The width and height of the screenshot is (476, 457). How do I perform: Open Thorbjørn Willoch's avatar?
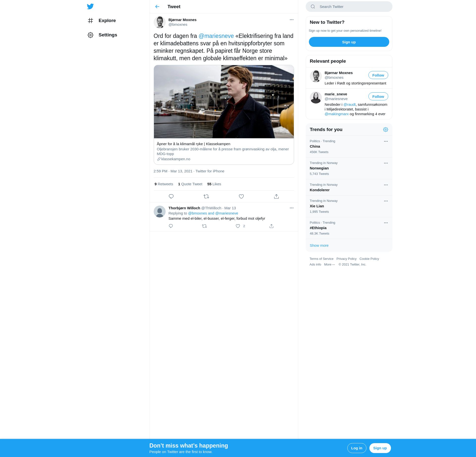pyautogui.click(x=160, y=212)
